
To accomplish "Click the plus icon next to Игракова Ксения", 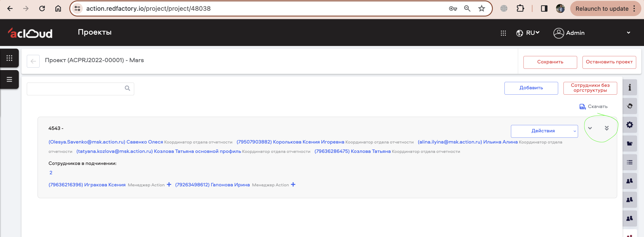I will (x=169, y=184).
